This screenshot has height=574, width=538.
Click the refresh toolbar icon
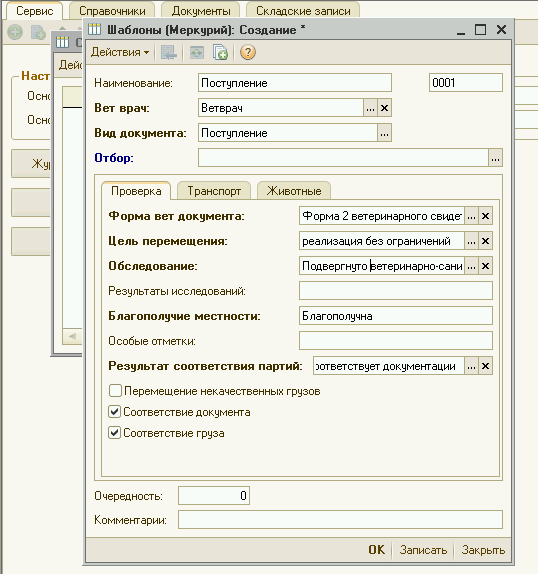click(x=197, y=52)
